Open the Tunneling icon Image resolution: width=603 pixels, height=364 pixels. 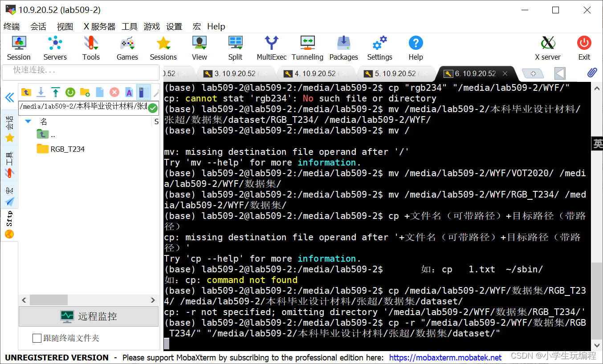[307, 48]
